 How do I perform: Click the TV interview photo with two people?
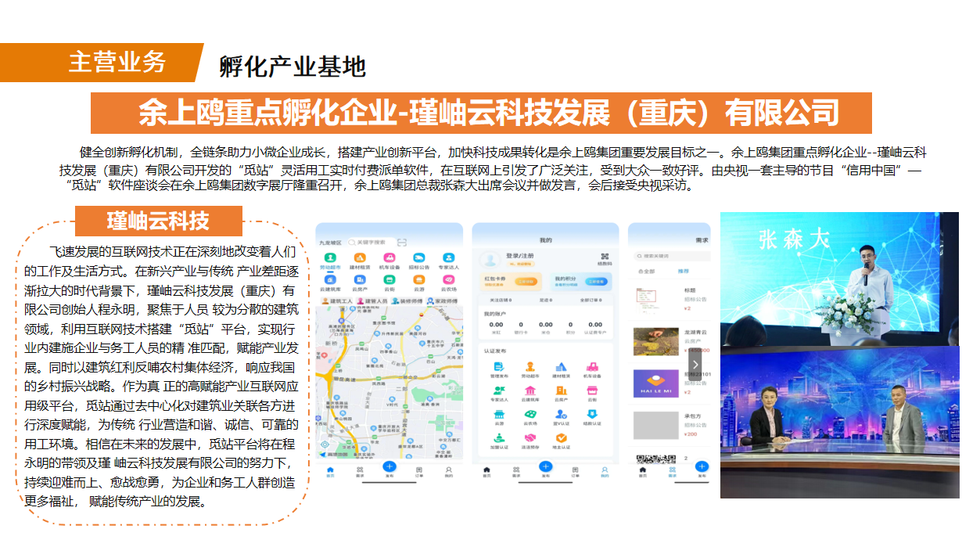(x=839, y=423)
